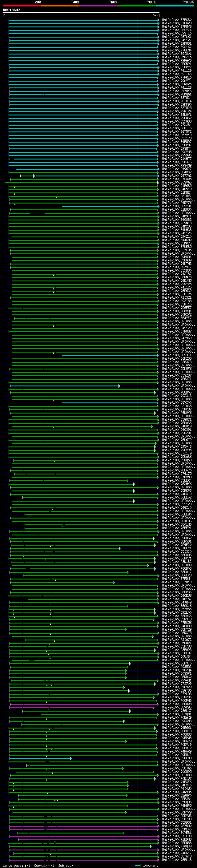Image resolution: width=197 pixels, height=868 pixels.
Task: Select the UniRef100_Q7XJB4 label
Action: 176,125
